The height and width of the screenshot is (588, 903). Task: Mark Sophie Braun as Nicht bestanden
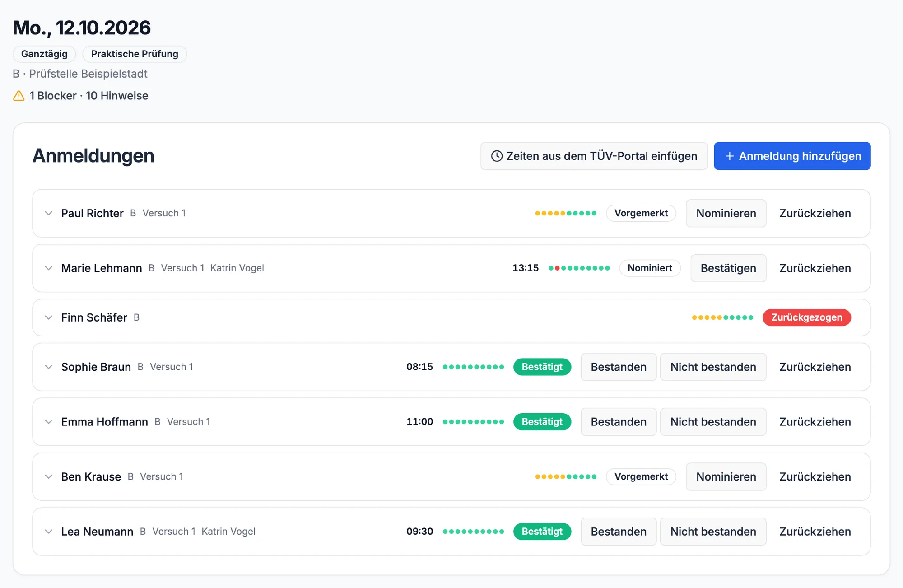(x=713, y=367)
